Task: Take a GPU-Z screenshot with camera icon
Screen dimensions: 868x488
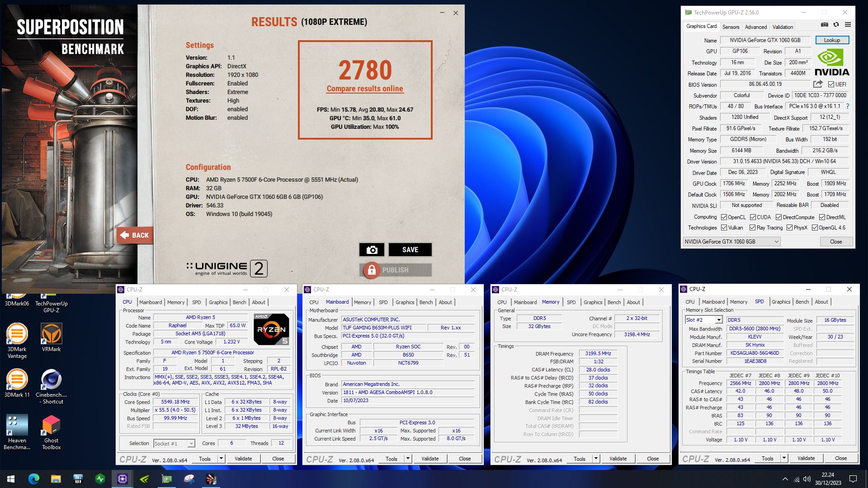Action: [x=824, y=25]
